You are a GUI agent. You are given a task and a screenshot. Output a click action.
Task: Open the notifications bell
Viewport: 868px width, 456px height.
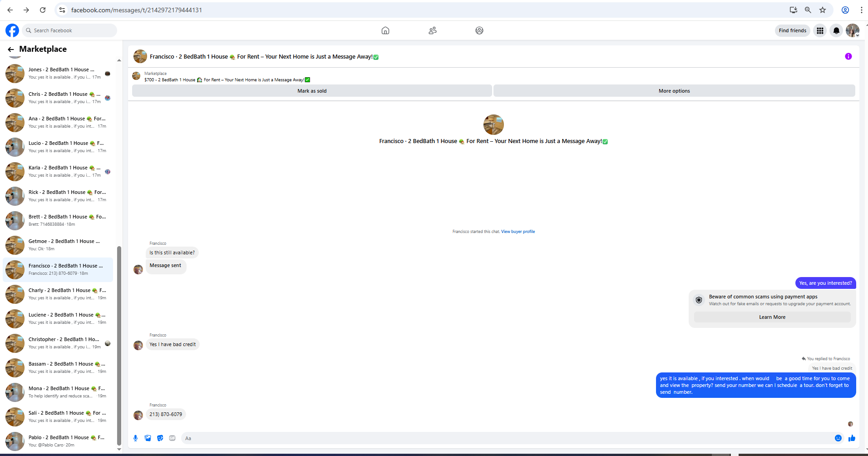[x=836, y=30]
